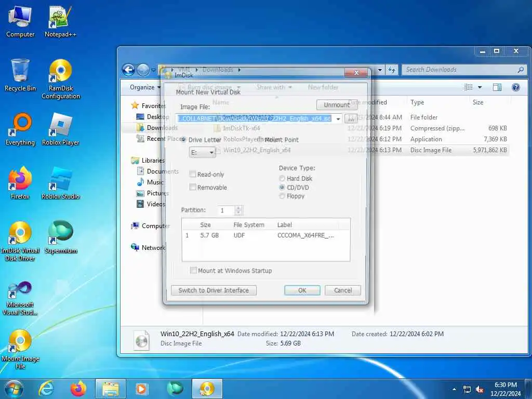Launch Roblox Studio from the desktop
This screenshot has height=399, width=532.
tap(61, 183)
